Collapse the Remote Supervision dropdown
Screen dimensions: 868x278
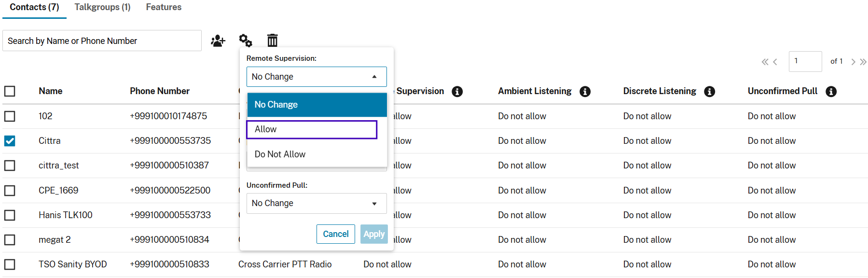tap(317, 77)
